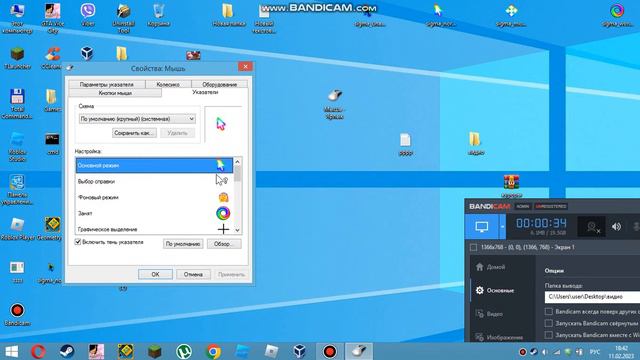Open the Схема pointer scheme dropdown
Image resolution: width=640 pixels, height=360 pixels.
point(137,119)
